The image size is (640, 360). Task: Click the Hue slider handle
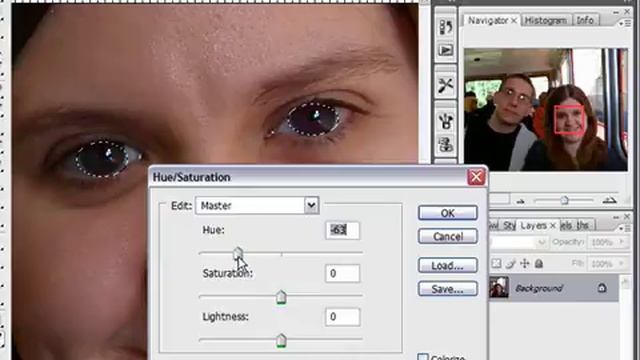238,253
